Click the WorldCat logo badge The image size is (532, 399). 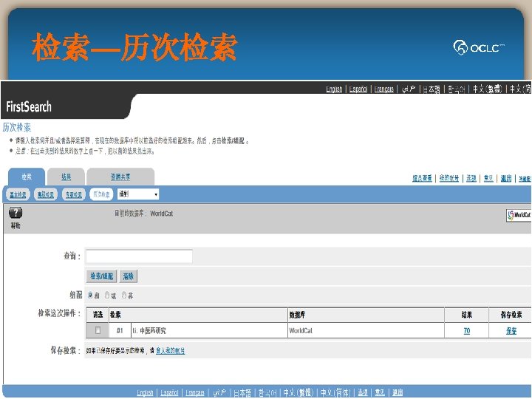point(519,215)
